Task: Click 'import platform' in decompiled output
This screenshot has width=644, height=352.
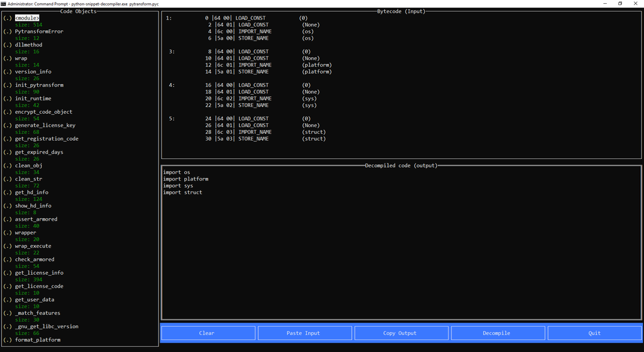Action: tap(186, 179)
